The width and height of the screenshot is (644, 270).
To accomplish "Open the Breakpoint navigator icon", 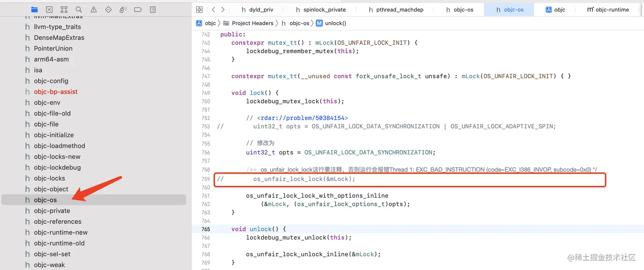I will [138, 9].
